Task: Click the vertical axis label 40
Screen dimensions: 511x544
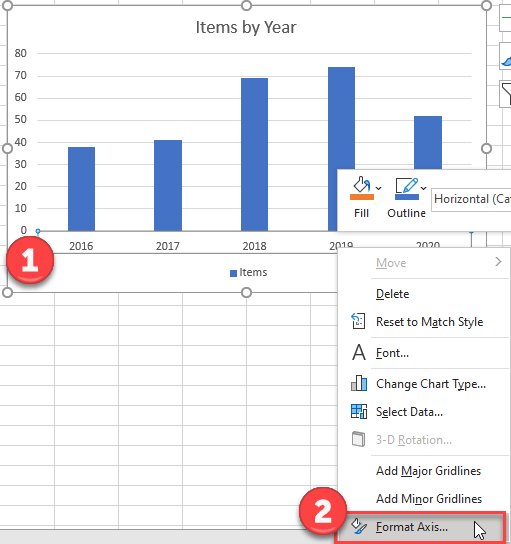Action: 20,142
